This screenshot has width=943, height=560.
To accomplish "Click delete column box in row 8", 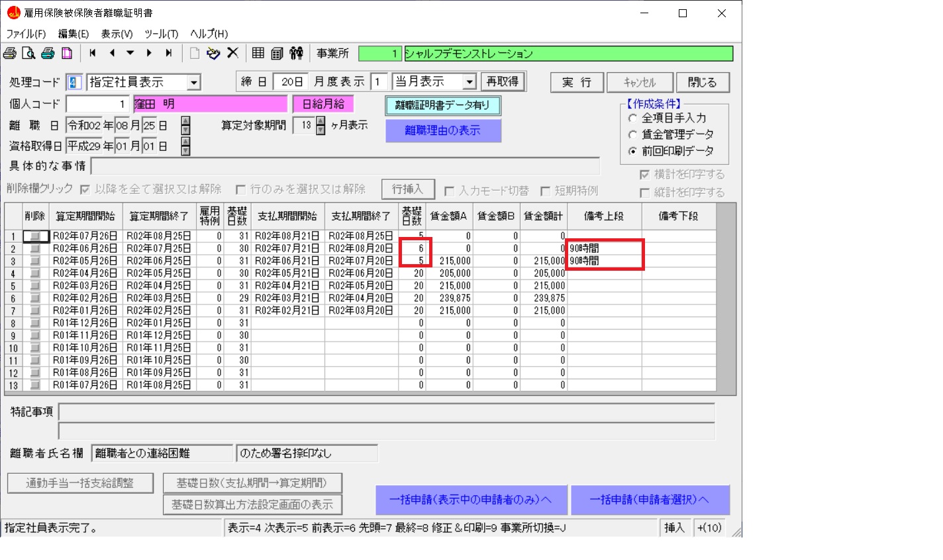I will coord(34,323).
